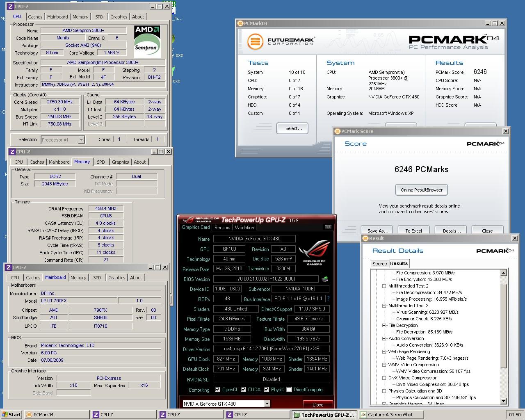
Task: Click the Republic of Gamers logo in GPU-Z
Action: tap(314, 252)
